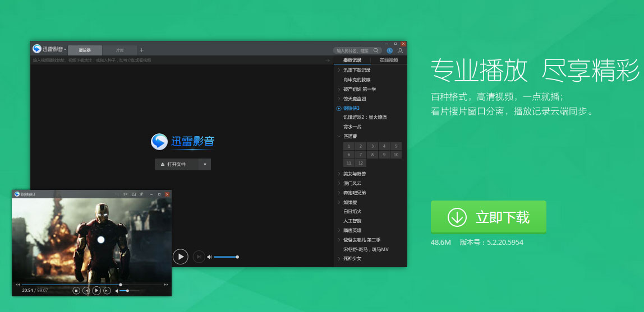Click the 打开文件 button

point(176,164)
